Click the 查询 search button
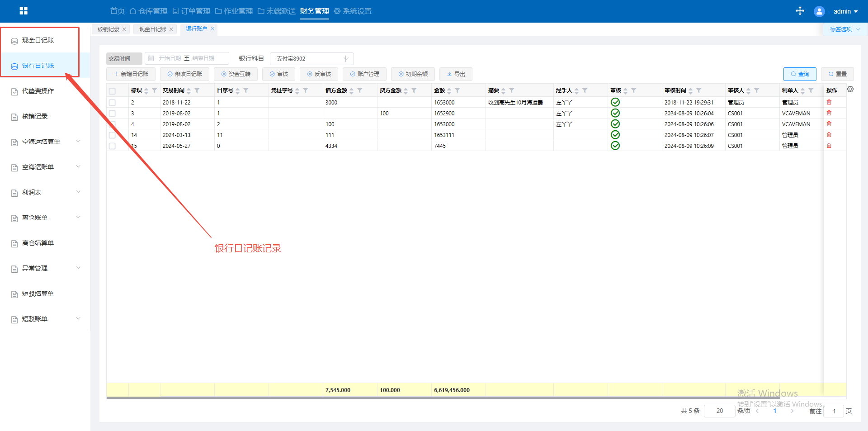This screenshot has height=431, width=868. pyautogui.click(x=799, y=74)
